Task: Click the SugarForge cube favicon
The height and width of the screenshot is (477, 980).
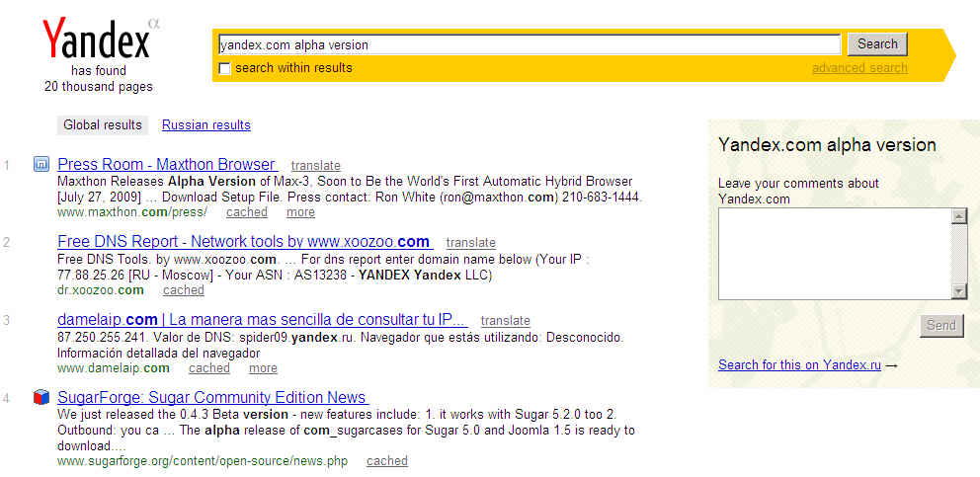Action: click(41, 397)
